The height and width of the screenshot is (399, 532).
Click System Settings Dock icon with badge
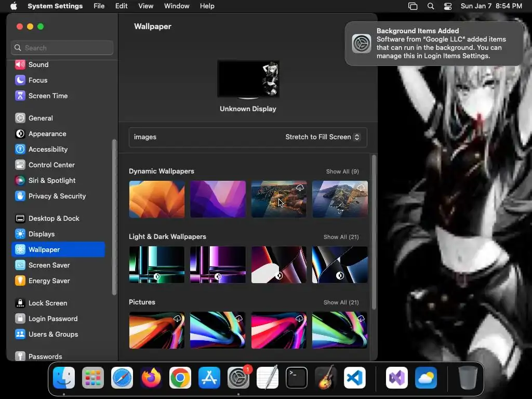click(x=238, y=378)
